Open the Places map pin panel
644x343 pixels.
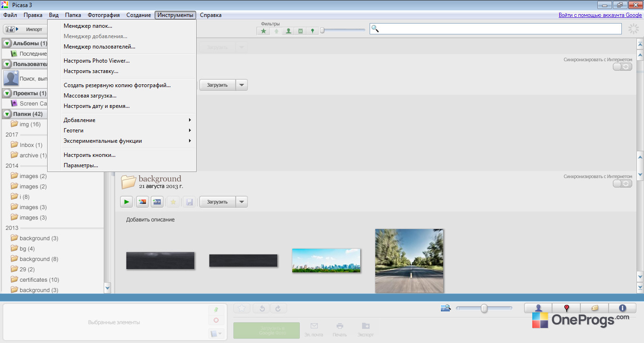pos(567,308)
